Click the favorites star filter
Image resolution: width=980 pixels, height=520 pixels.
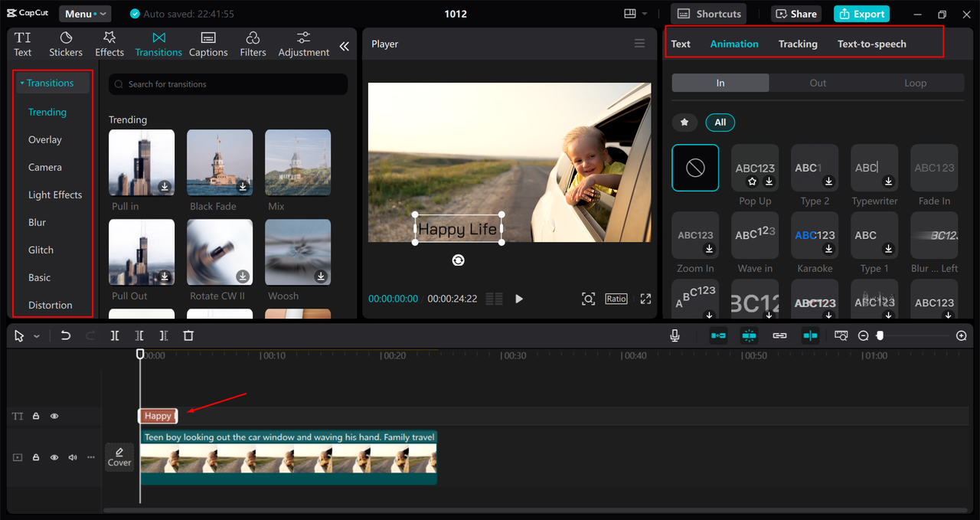pos(684,123)
